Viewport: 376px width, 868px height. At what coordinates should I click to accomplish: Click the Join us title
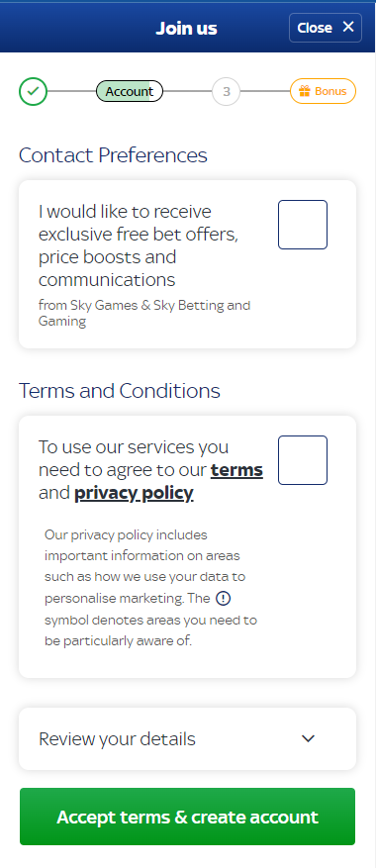pos(187,28)
